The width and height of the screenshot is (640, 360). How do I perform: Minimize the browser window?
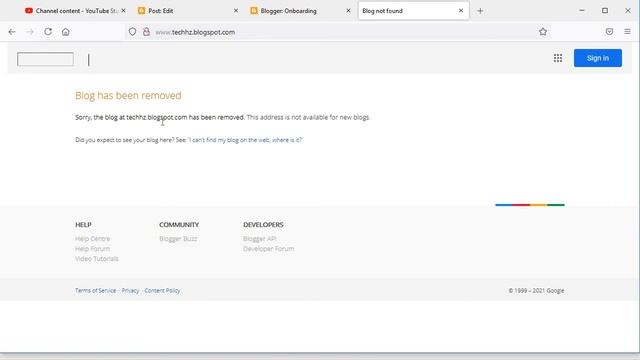(x=582, y=11)
